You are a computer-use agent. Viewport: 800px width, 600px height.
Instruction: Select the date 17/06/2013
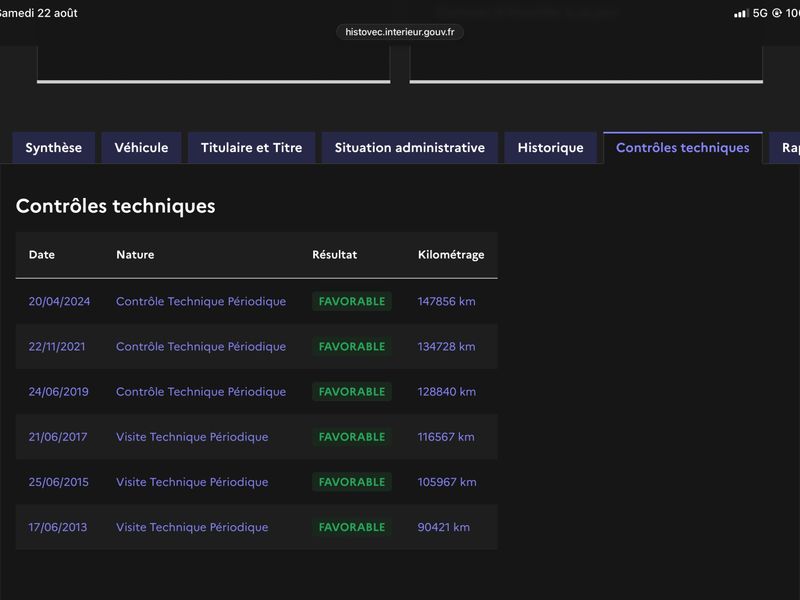pyautogui.click(x=58, y=528)
